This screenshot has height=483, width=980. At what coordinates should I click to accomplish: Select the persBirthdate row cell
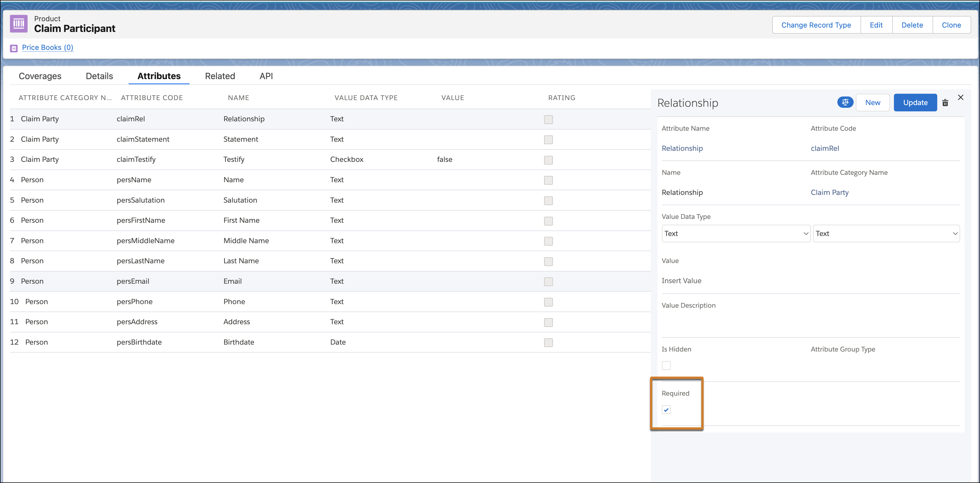pyautogui.click(x=139, y=342)
